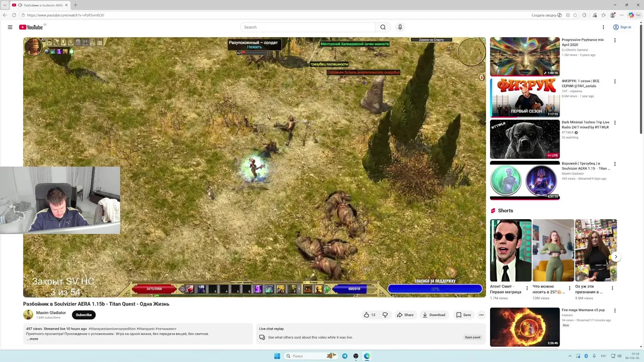
Task: Open #titanquestanniversaryedition hashtag link
Action: (x=112, y=329)
